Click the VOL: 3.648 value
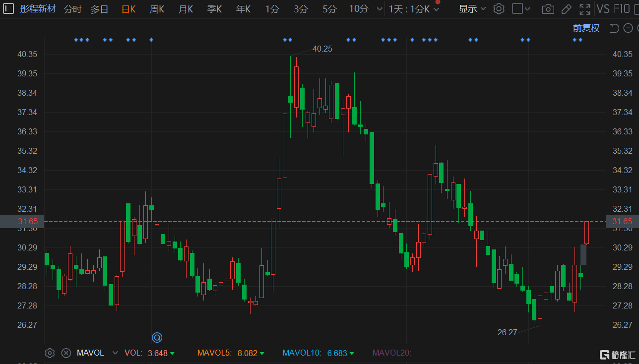The width and height of the screenshot is (639, 364). tap(149, 353)
